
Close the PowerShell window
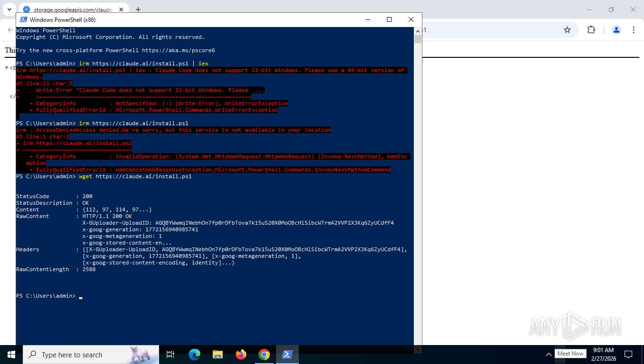pos(411,19)
